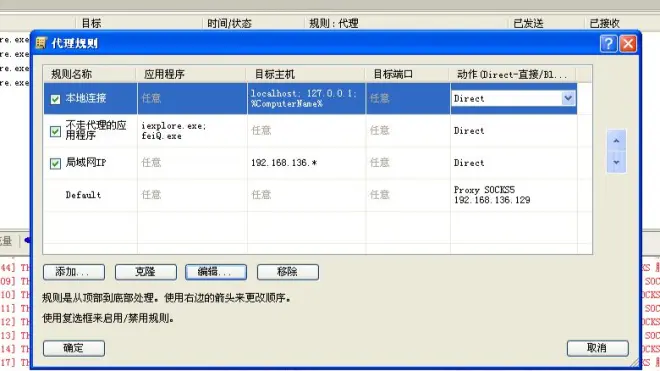Viewport: 660px width, 371px height.
Task: Close the 代理规则 dialog with the X button
Action: click(x=628, y=43)
